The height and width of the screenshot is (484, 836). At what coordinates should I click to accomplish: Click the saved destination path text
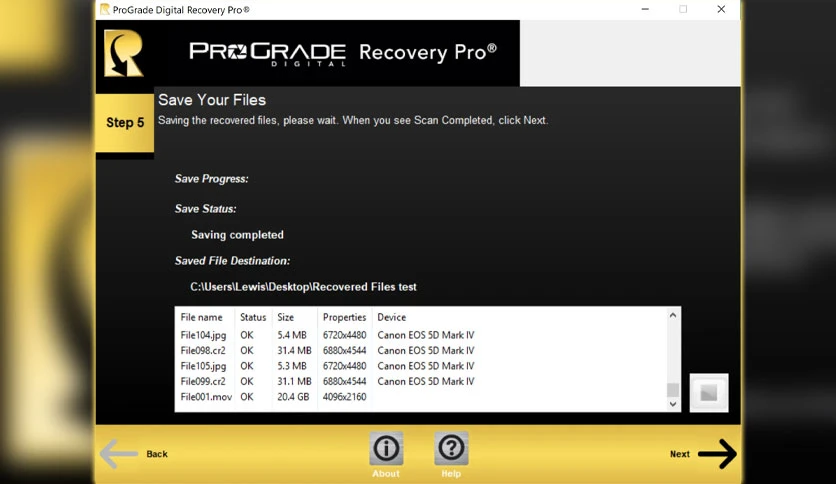303,287
